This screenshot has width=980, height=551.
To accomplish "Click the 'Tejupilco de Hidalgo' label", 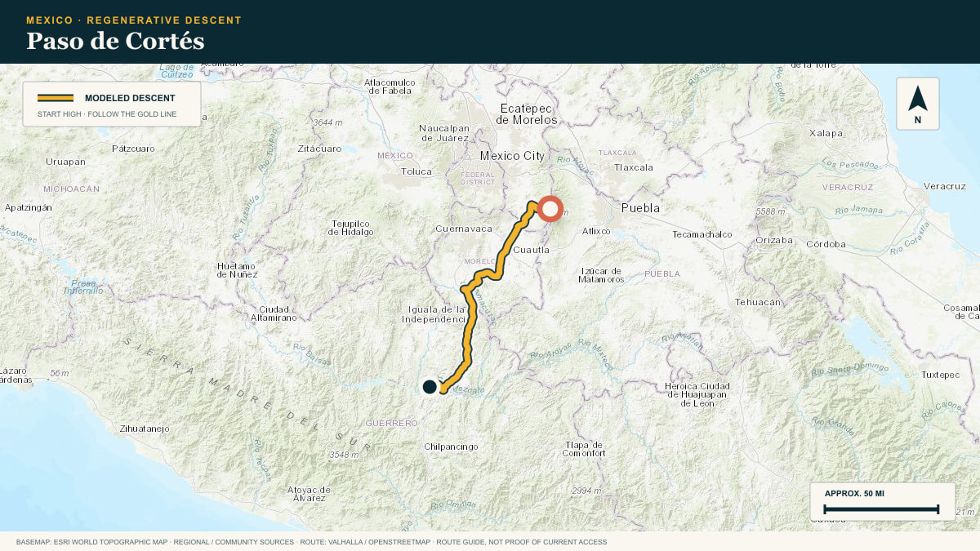I will coord(351,228).
